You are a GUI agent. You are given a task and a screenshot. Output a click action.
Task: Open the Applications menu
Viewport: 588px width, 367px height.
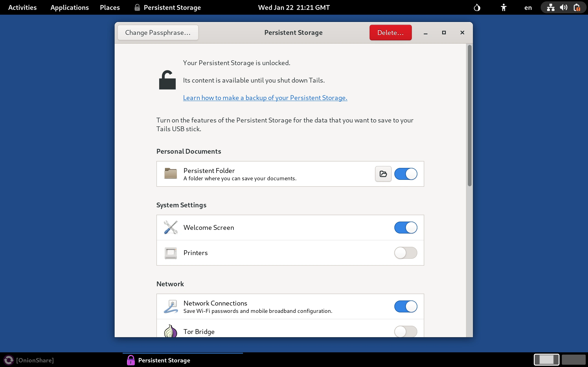click(70, 7)
